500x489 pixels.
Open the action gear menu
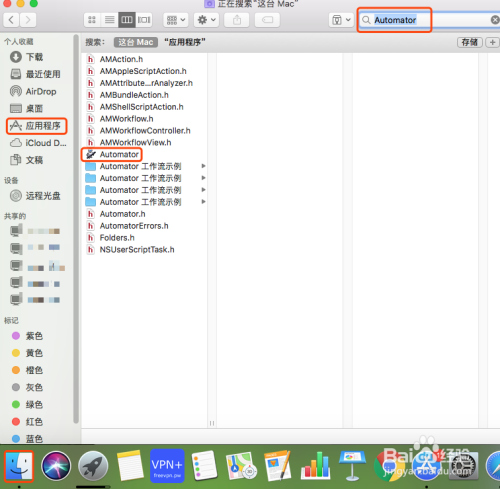[206, 20]
